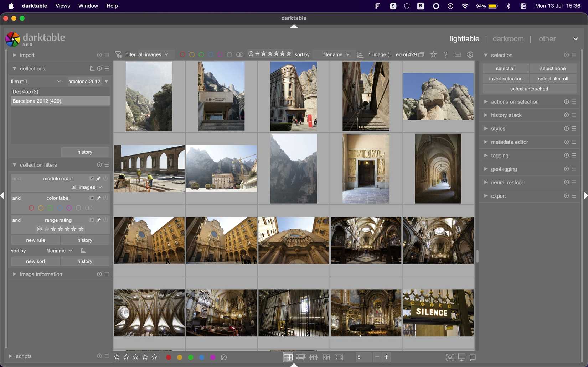Viewport: 588px width, 367px height.
Task: Open filter 'all images' dropdown in toolbar
Action: (153, 54)
